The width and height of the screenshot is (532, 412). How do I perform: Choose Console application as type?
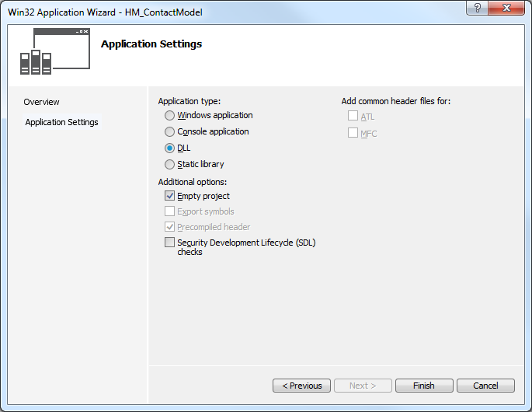[x=169, y=132]
